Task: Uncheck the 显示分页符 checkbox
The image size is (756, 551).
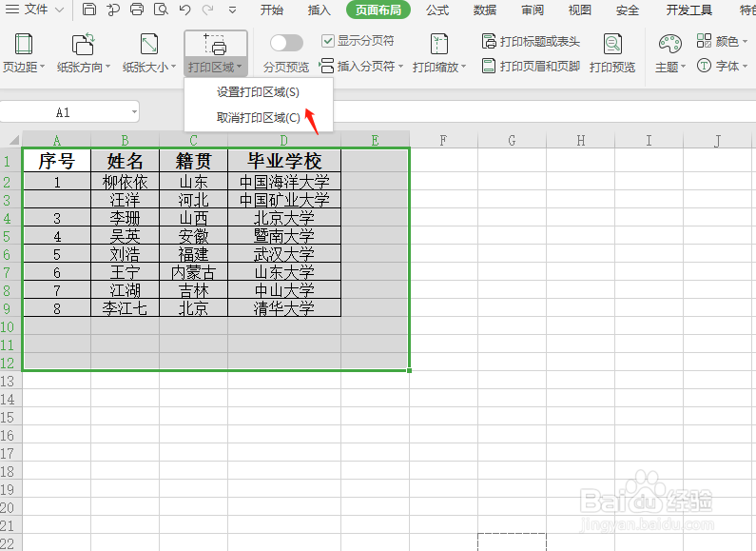Action: tap(328, 41)
